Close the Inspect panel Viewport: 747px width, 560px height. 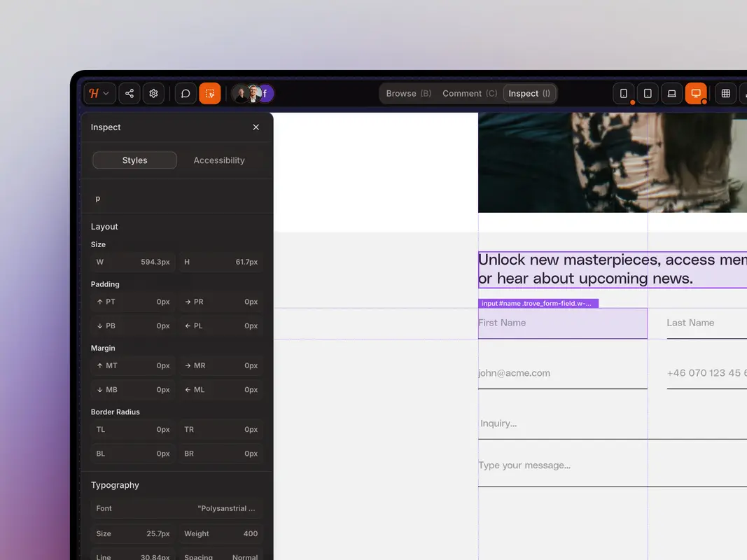point(256,127)
